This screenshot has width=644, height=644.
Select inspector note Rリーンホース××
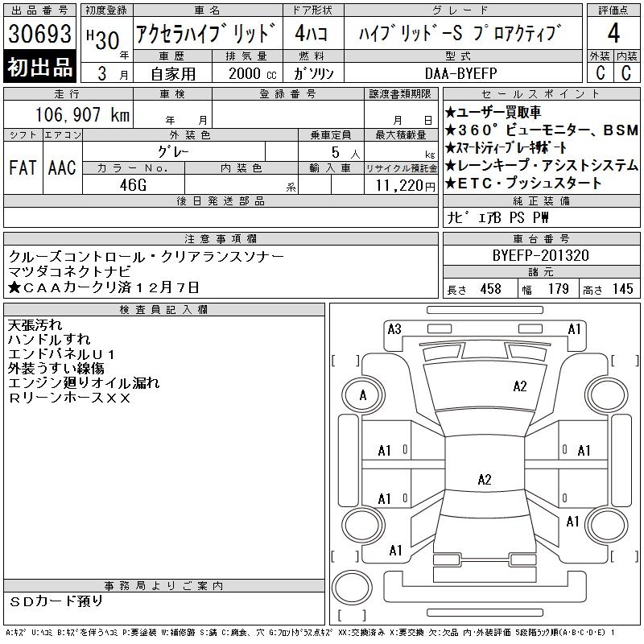[x=69, y=398]
